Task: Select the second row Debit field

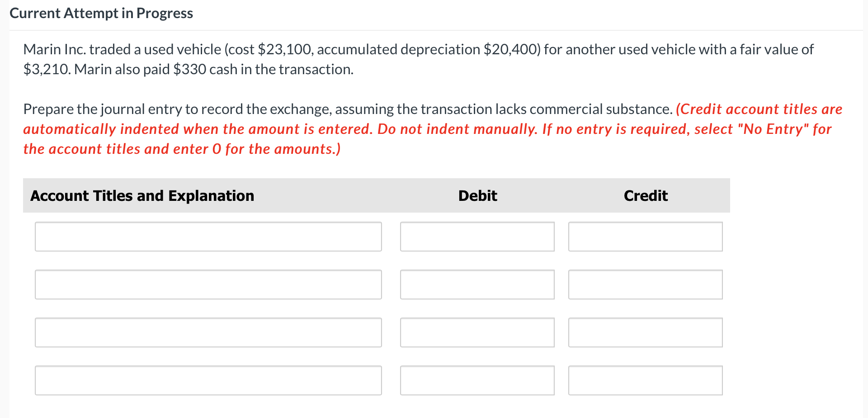Action: click(477, 284)
